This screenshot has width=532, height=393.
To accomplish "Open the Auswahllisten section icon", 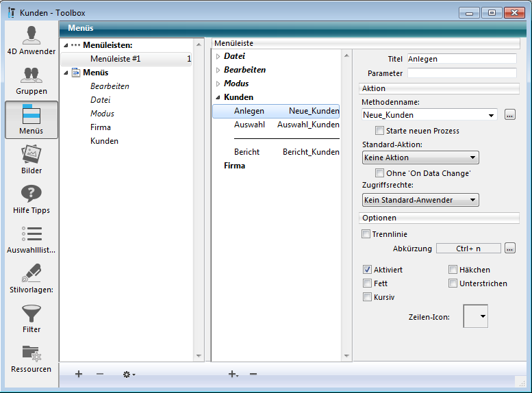I will point(31,239).
